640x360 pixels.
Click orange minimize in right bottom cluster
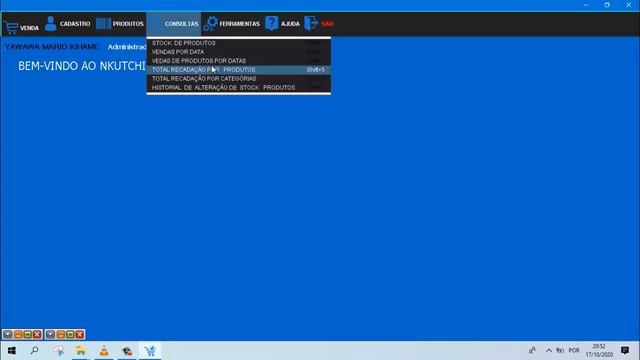coord(60,335)
